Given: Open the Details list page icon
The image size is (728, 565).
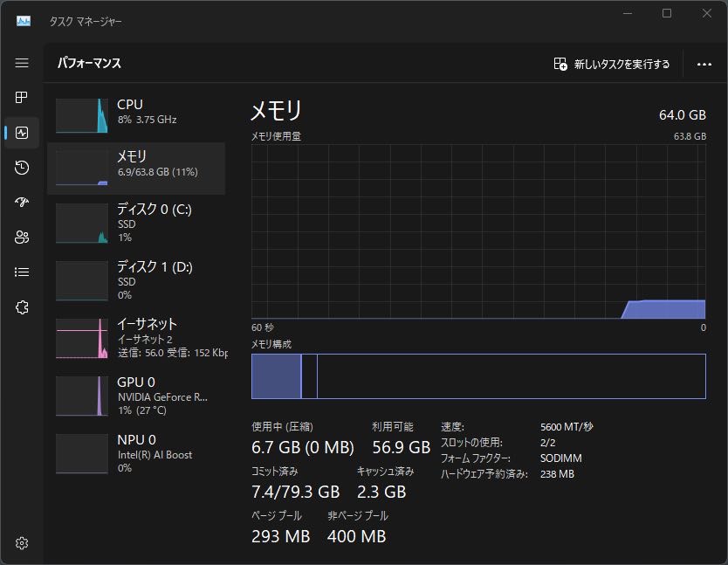Looking at the screenshot, I should click(x=22, y=272).
